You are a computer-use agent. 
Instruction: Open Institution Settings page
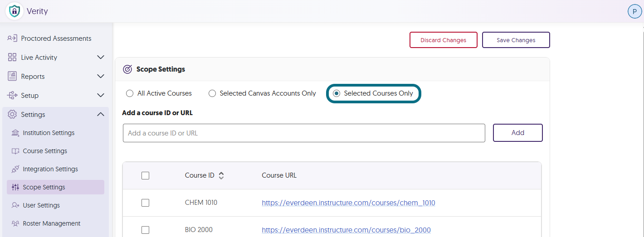coord(49,133)
